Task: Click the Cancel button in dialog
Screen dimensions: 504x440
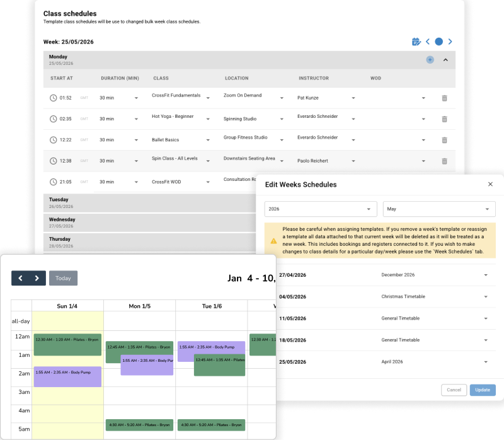Action: [x=454, y=390]
